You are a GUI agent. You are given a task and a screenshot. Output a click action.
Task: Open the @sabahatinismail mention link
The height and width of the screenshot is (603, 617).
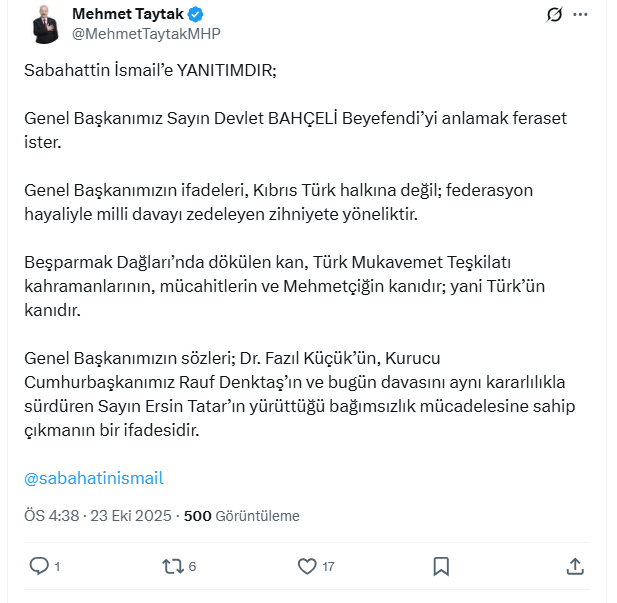point(93,478)
